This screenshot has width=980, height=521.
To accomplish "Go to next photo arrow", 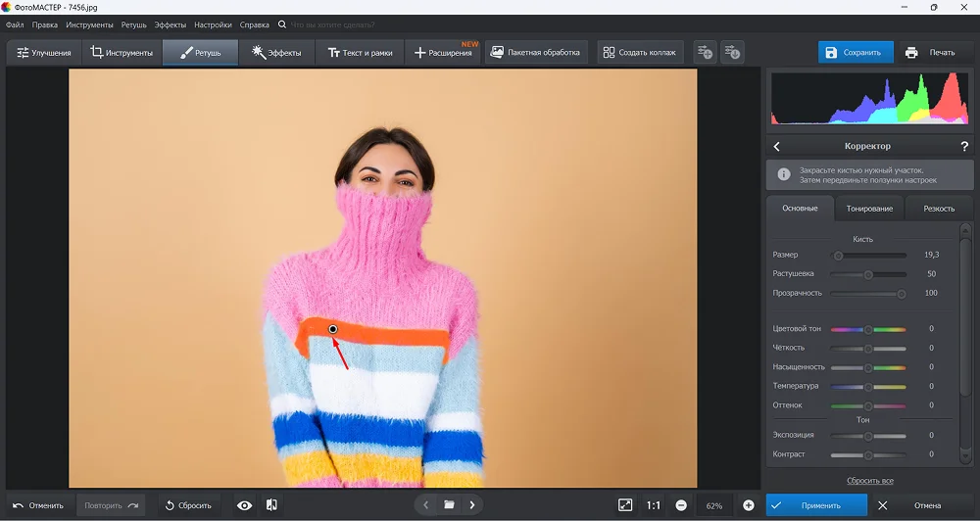I will tap(472, 504).
